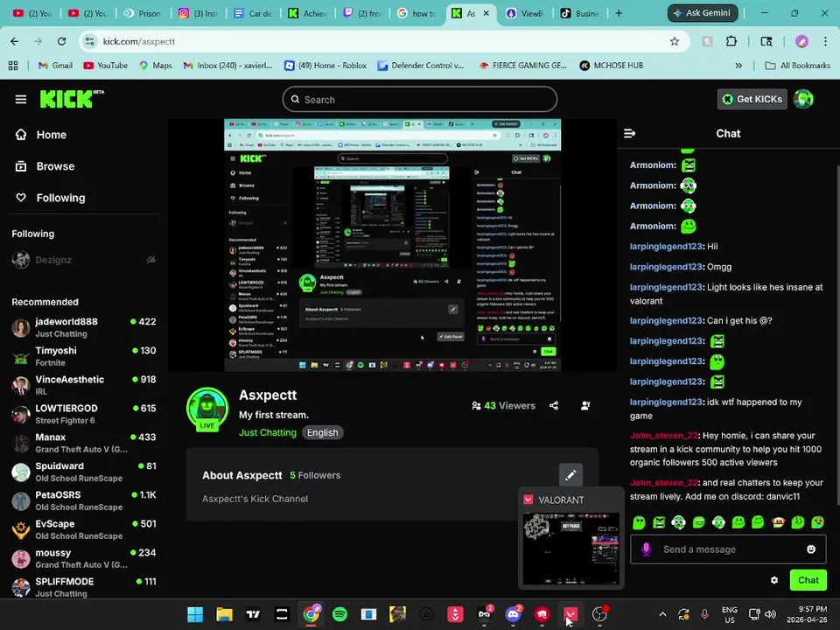Open a new browser tab

[619, 13]
